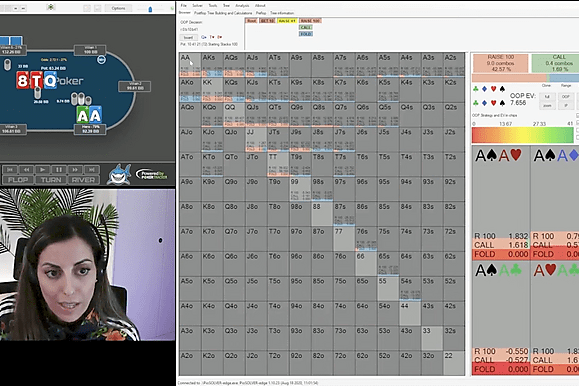Play the hand in the replayer

click(42, 170)
